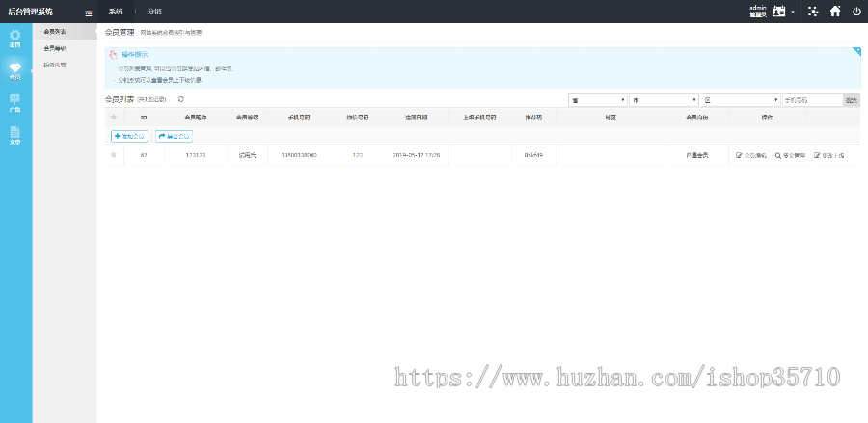The image size is (868, 423).
Task: Toggle the star for member row 67
Action: (x=114, y=155)
